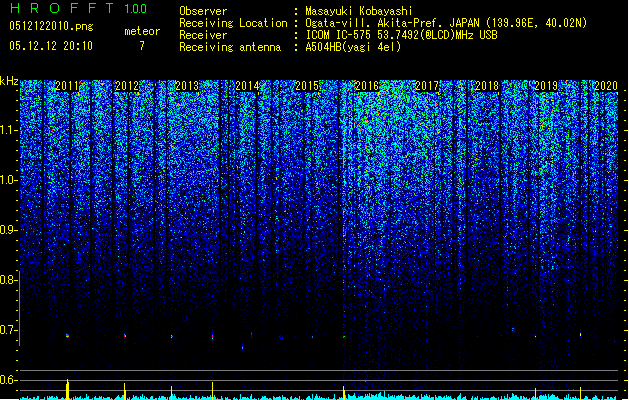
Task: Click the tallest yellow intensity spike below 2011
Action: tap(68, 389)
